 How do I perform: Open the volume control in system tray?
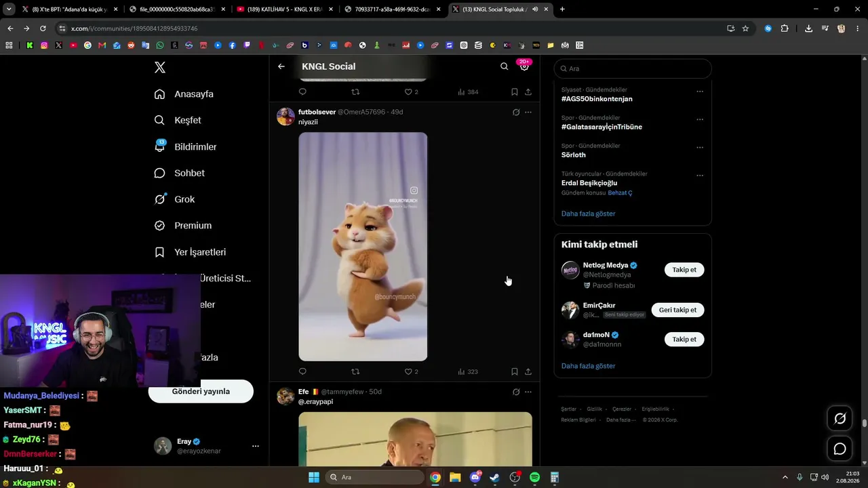click(825, 477)
